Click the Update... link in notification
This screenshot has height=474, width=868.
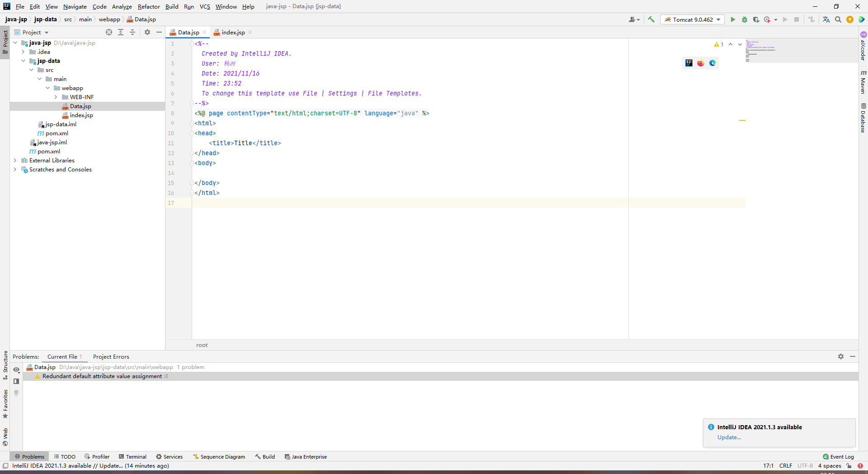[x=729, y=437]
